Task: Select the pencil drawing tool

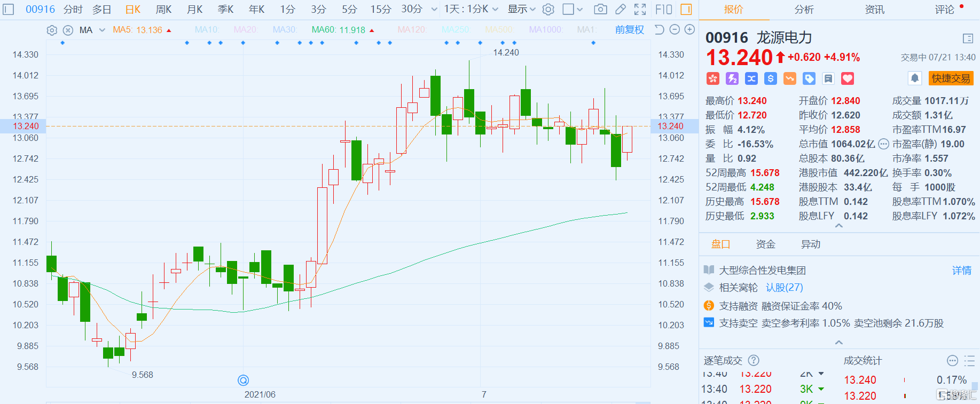Action: [621, 9]
